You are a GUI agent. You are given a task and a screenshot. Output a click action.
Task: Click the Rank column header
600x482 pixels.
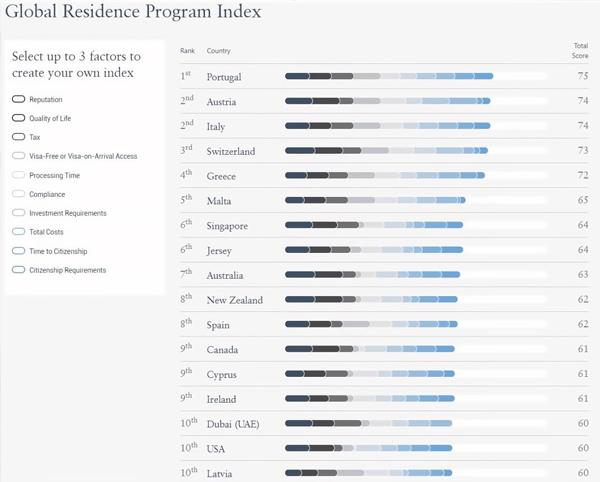187,50
